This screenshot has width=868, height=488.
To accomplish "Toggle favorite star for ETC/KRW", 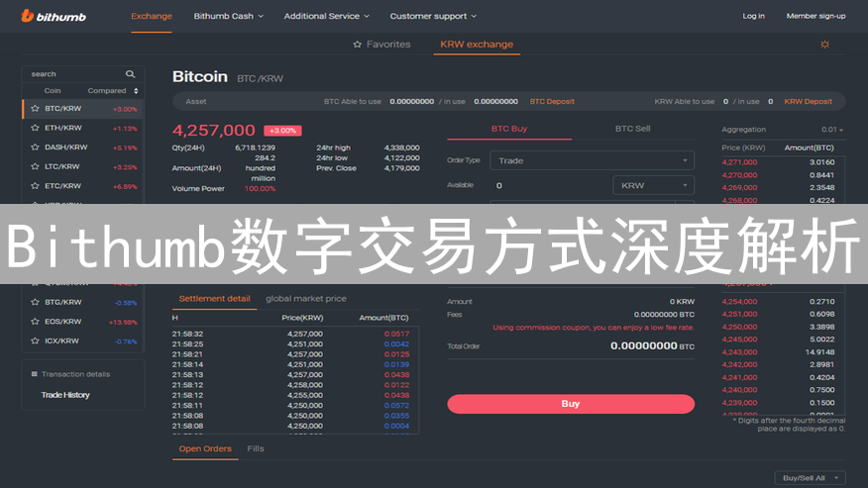I will [35, 186].
